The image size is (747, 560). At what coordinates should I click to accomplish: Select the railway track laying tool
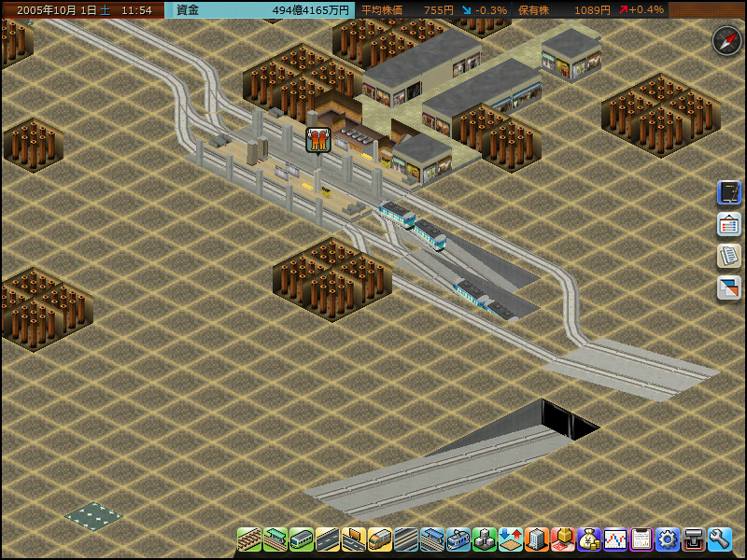point(249,539)
